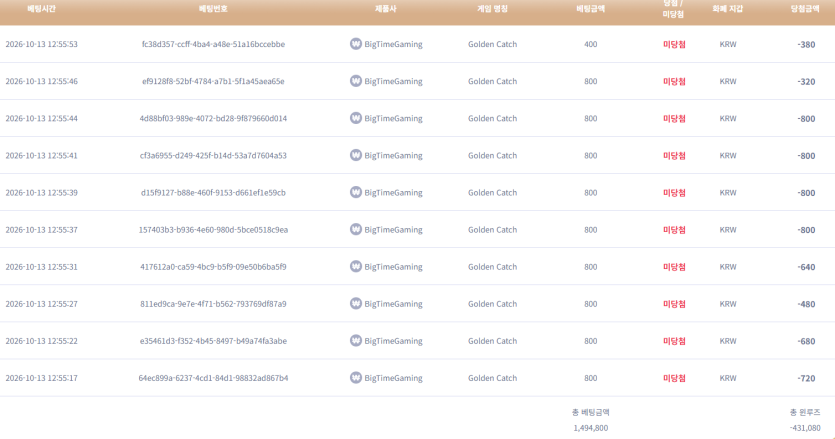Click timestamp 2026-10-13 12:55:27
This screenshot has height=439, width=835.
point(42,304)
